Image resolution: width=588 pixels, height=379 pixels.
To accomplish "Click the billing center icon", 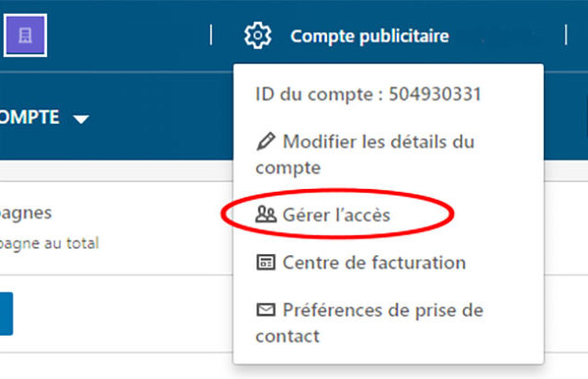I will (266, 262).
